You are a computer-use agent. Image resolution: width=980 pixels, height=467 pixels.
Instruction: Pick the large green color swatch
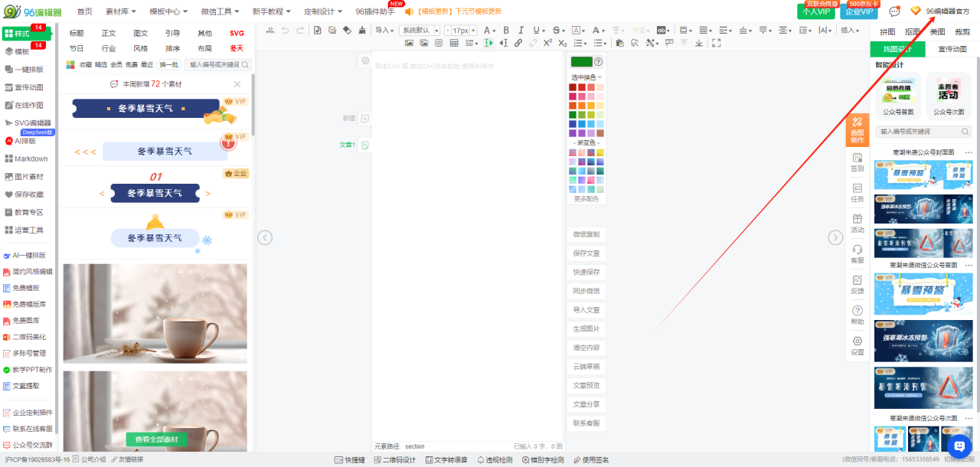(x=581, y=62)
